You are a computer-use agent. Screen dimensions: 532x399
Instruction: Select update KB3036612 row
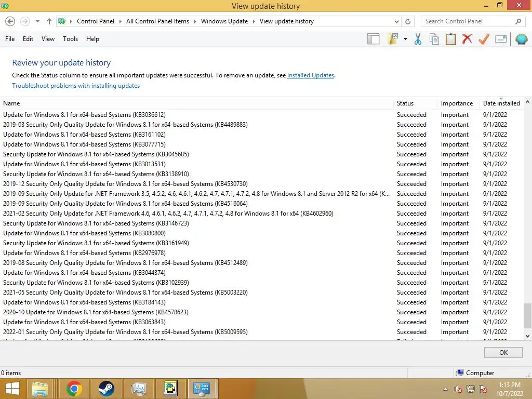261,115
